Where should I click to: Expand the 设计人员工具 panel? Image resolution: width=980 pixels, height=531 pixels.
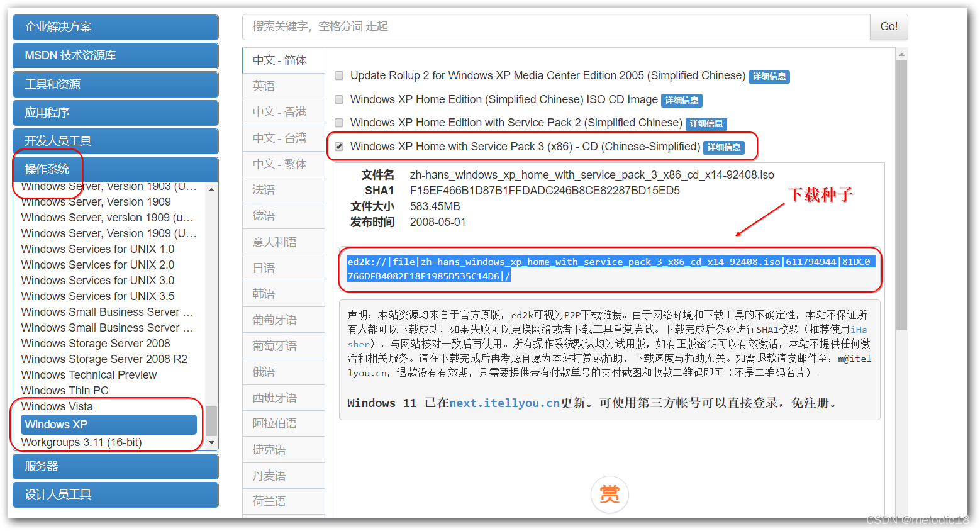click(x=115, y=495)
